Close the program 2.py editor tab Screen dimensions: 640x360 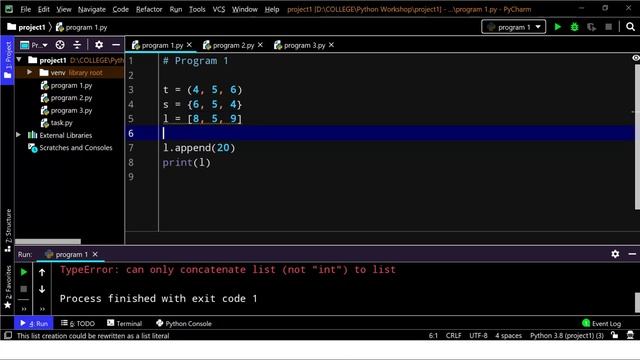[x=260, y=45]
